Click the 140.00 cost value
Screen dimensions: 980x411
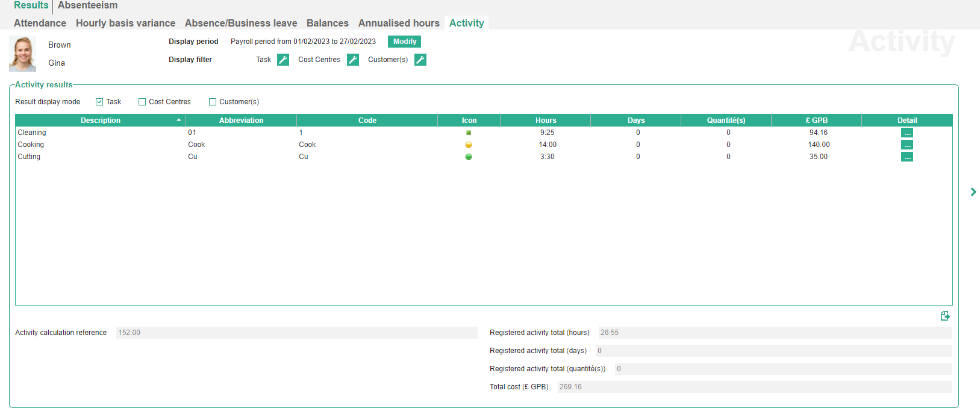[x=819, y=145]
